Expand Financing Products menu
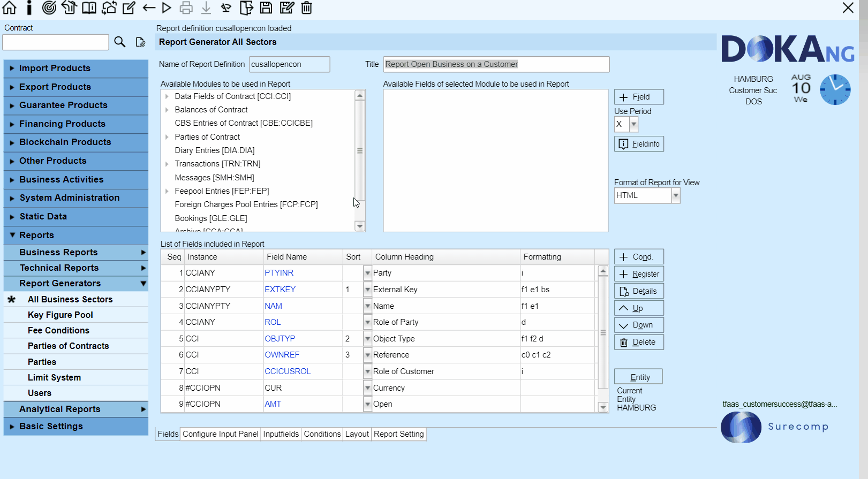This screenshot has height=479, width=868. (76, 124)
